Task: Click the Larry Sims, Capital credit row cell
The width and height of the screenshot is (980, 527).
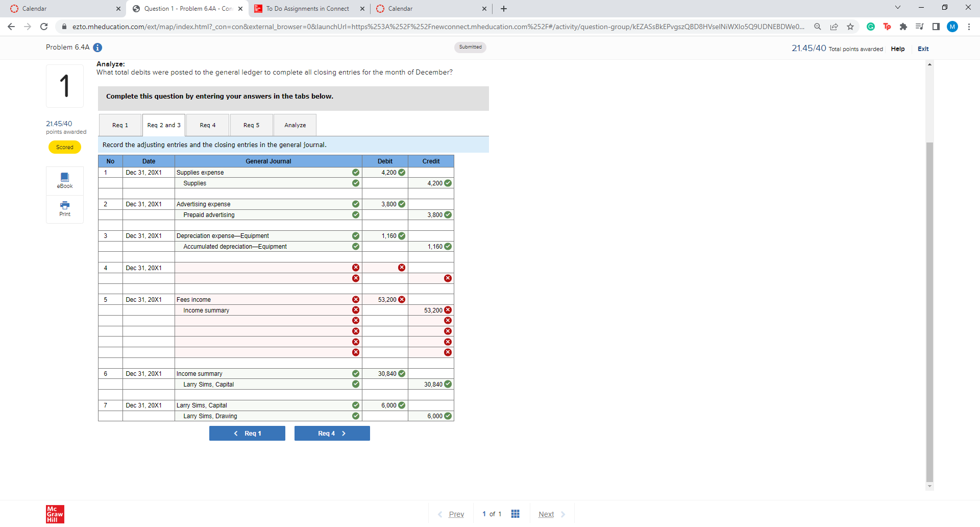Action: pyautogui.click(x=268, y=385)
